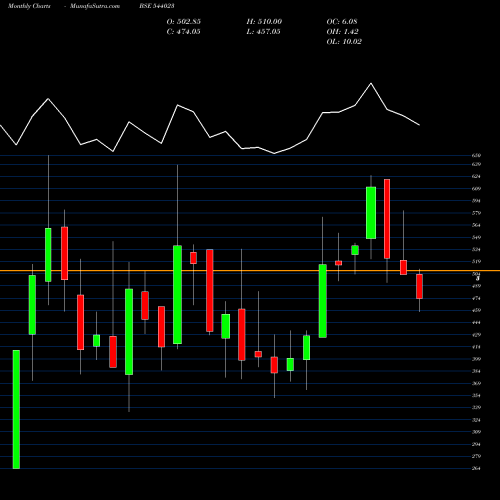
Task: Click the 'BSE 544023' symbol label
Action: point(157,6)
